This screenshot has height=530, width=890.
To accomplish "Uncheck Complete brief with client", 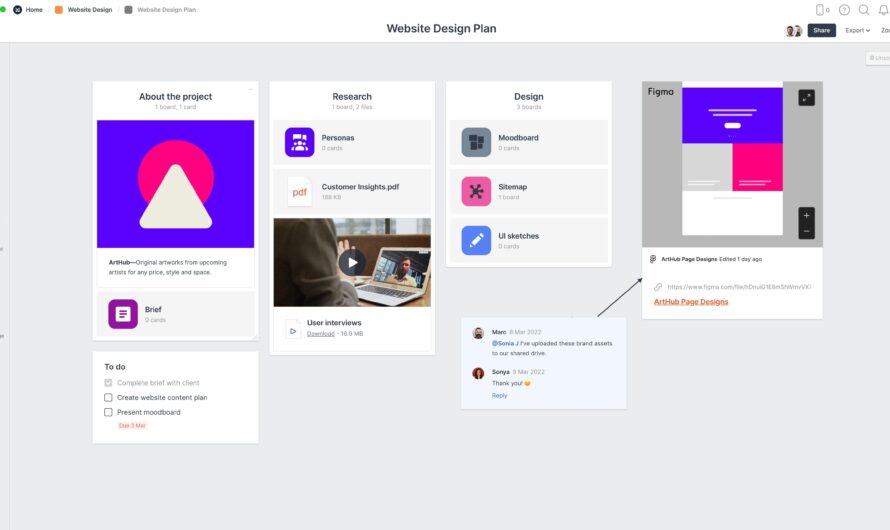I will [x=108, y=383].
